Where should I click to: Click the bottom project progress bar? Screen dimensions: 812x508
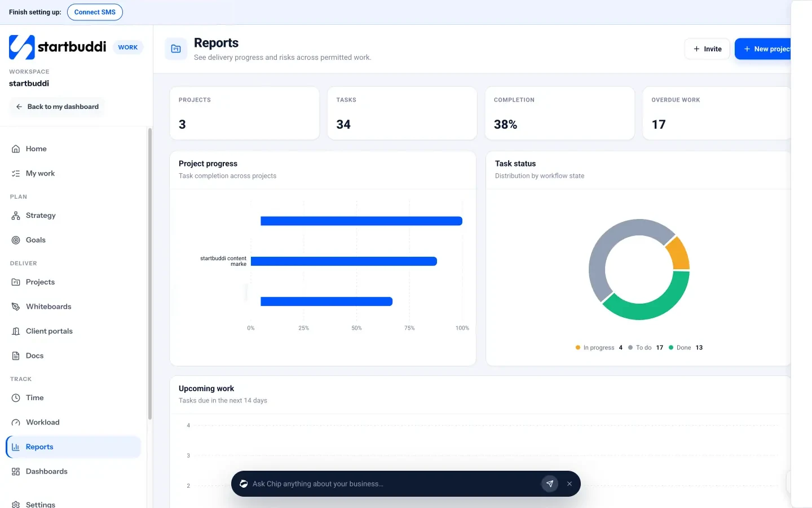[x=326, y=302]
